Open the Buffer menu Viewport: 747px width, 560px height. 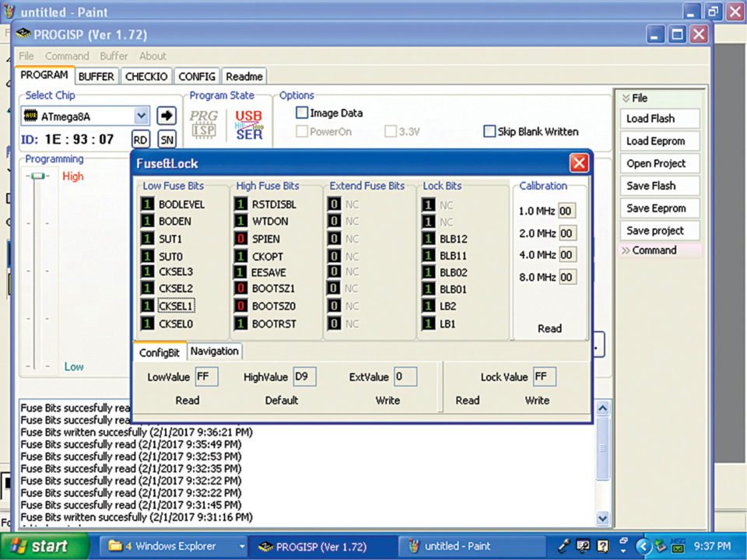[114, 56]
